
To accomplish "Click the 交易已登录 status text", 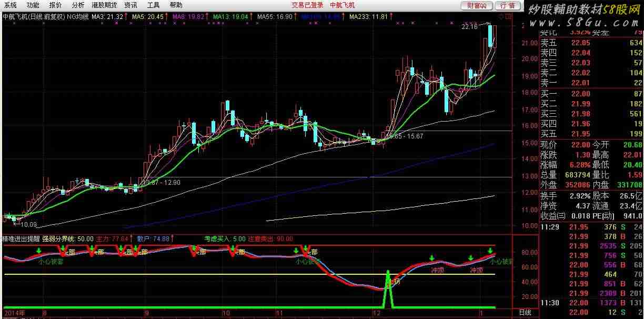I will coord(308,5).
